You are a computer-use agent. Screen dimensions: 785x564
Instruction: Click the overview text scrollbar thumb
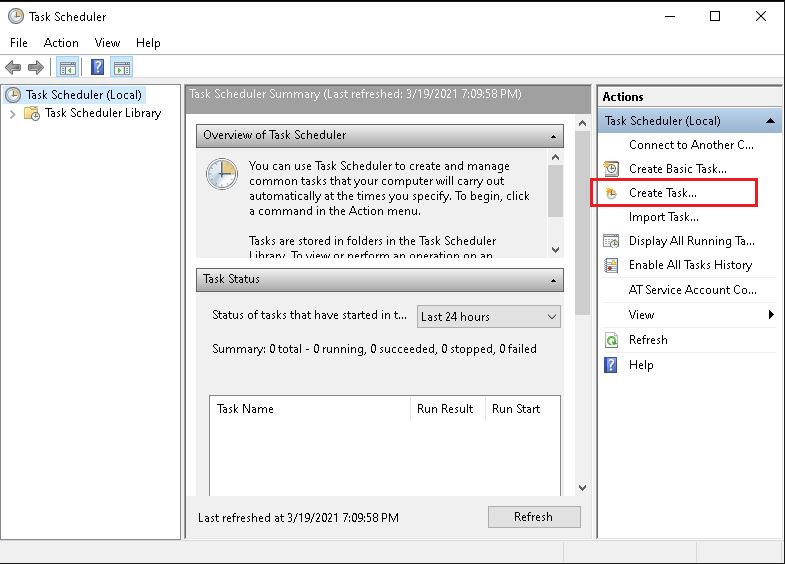[555, 191]
